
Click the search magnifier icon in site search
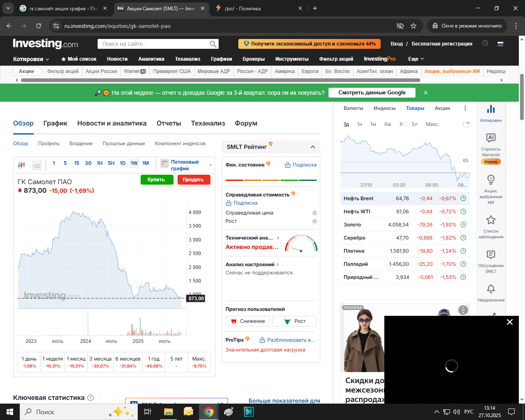(213, 44)
